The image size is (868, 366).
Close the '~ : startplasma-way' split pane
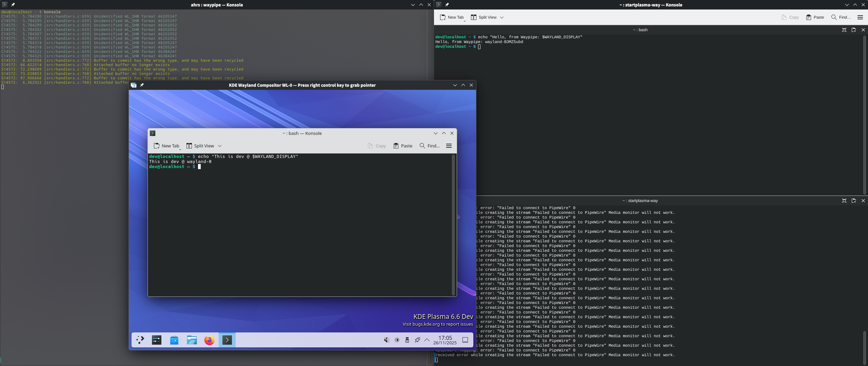click(863, 201)
